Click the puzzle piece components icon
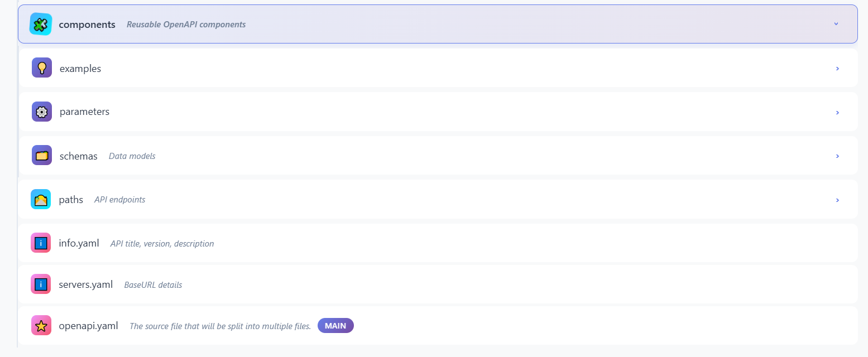 pos(40,24)
